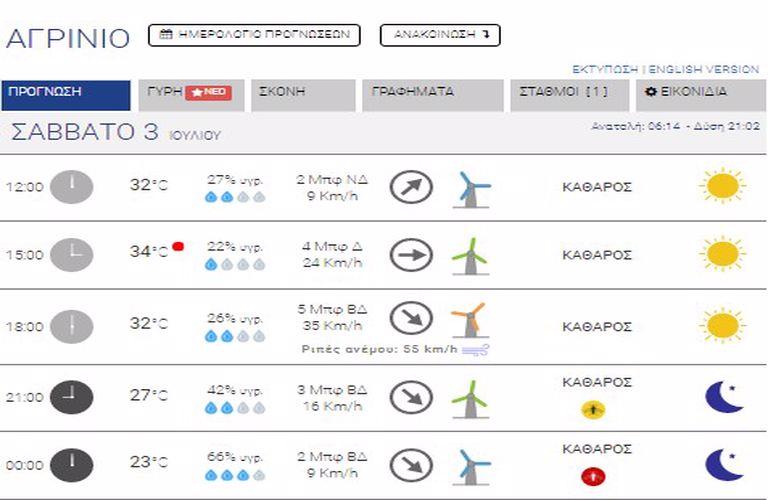Image resolution: width=768 pixels, height=500 pixels.
Task: Click the yellow warning icon at 21:00
Action: coord(594,408)
